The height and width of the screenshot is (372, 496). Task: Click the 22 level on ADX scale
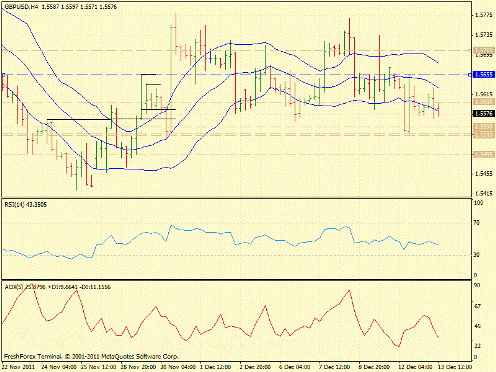coord(477,346)
